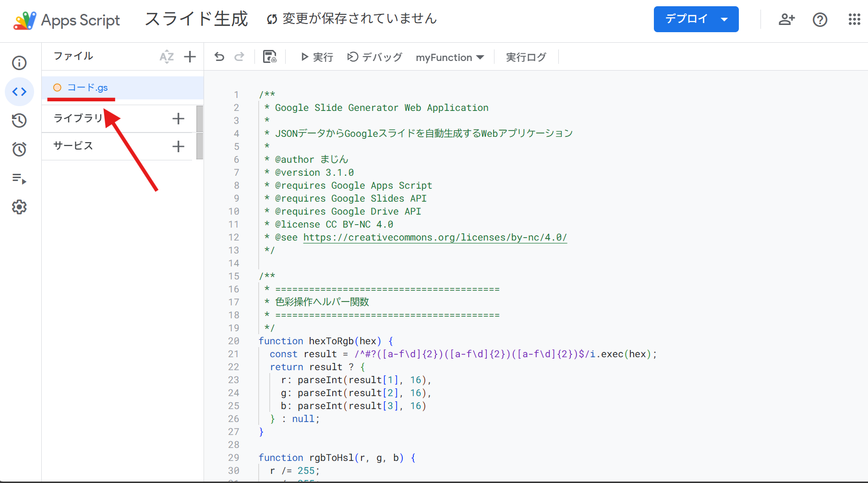Screen dimensions: 868x483
Task: Open project history from the sidebar
Action: pos(19,121)
